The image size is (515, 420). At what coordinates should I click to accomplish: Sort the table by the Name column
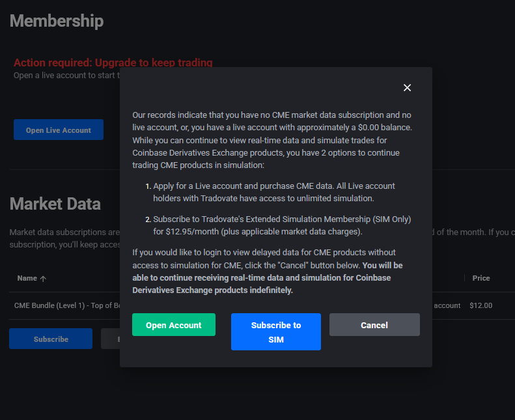(x=31, y=278)
